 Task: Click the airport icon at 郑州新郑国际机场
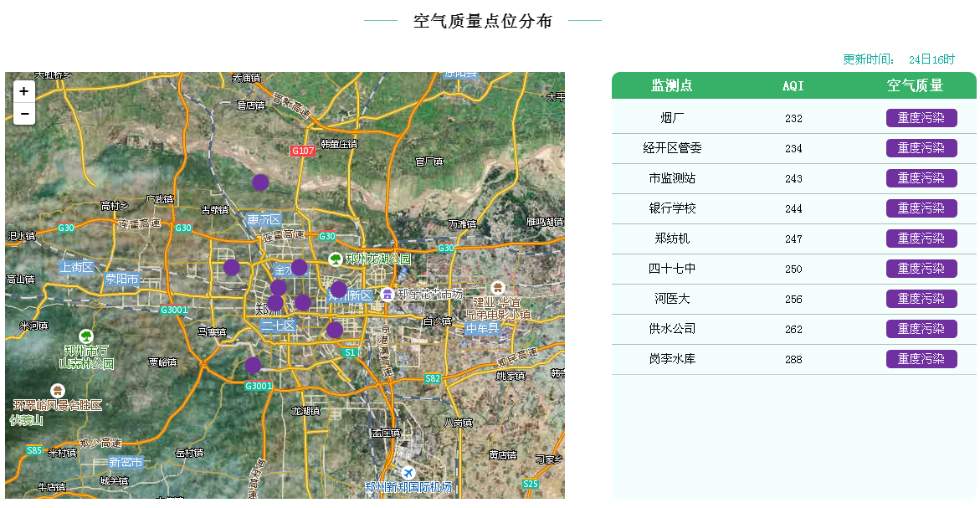coord(408,473)
